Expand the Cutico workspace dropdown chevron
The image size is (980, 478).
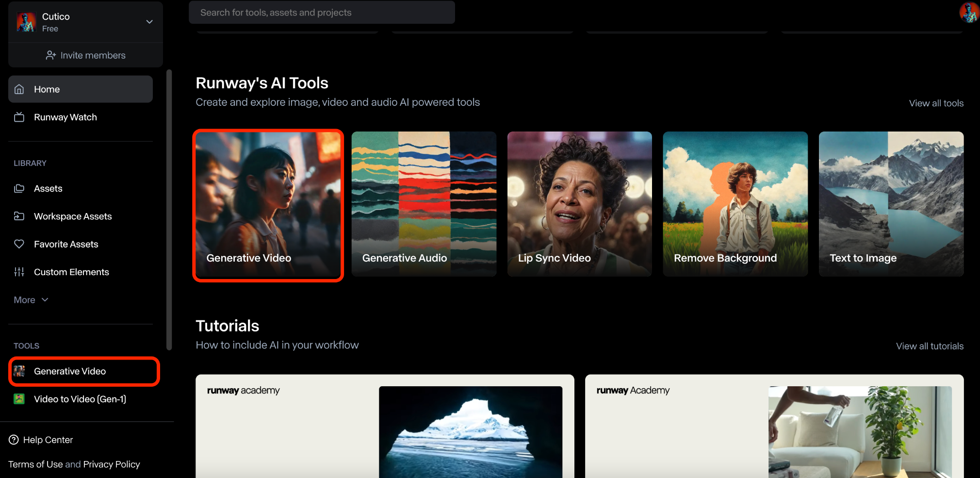(149, 22)
